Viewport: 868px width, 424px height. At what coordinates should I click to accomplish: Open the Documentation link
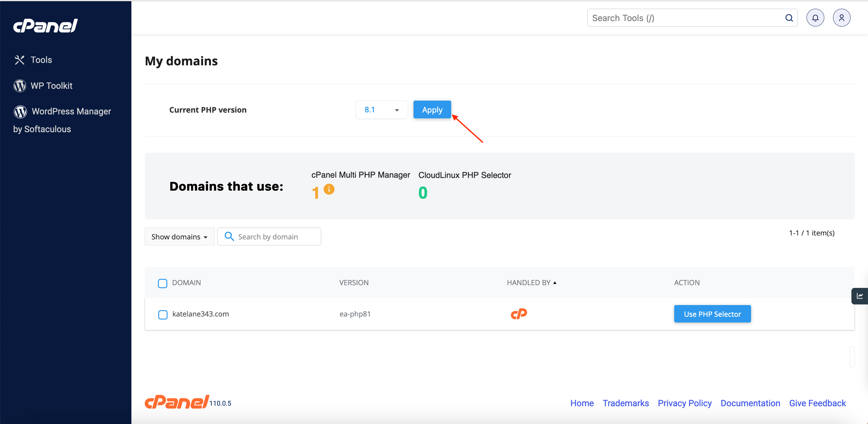tap(750, 403)
